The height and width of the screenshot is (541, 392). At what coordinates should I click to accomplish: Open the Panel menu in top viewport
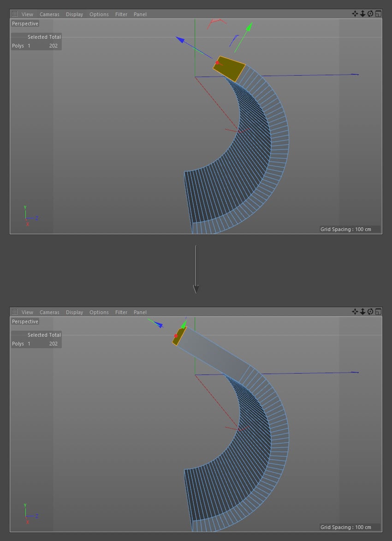click(x=140, y=14)
